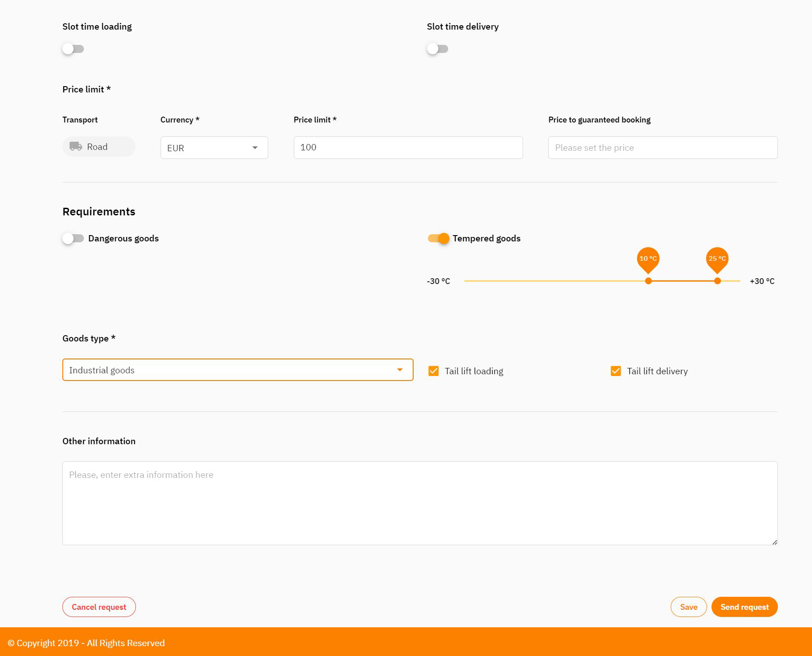The width and height of the screenshot is (812, 656).
Task: Enable the Dangerous goods switch
Action: coord(73,238)
